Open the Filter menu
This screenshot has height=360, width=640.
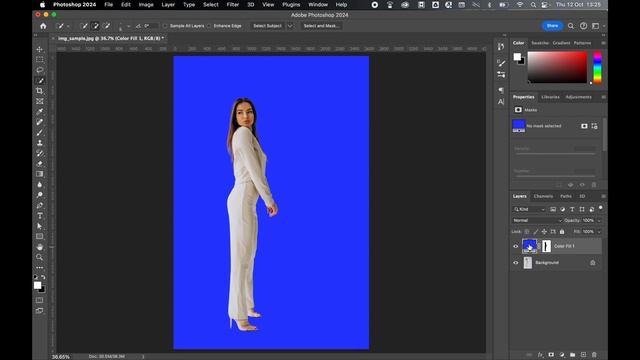click(x=233, y=4)
